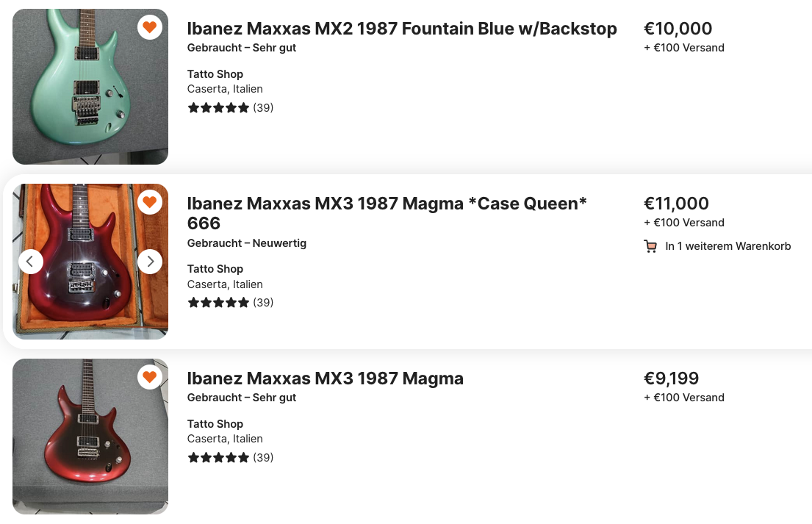View star rating on €9,199 Magma listing
The width and height of the screenshot is (812, 524).
click(x=230, y=458)
